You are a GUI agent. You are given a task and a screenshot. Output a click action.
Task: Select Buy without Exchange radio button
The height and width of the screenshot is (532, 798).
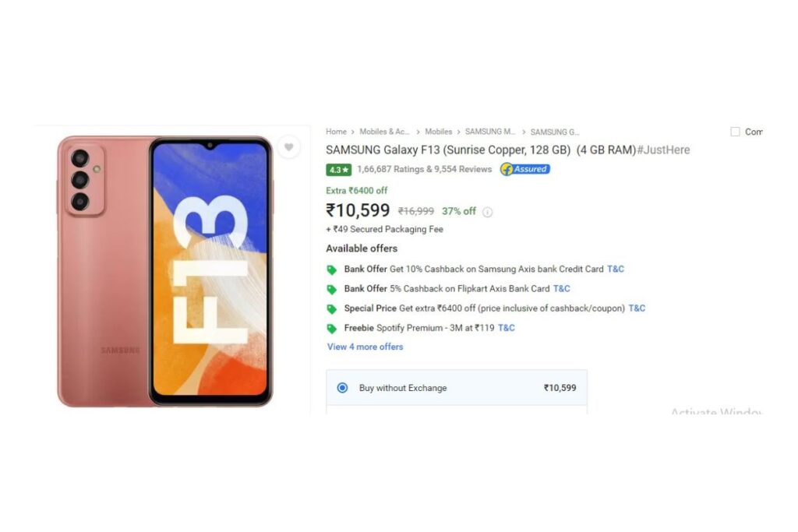click(x=343, y=388)
